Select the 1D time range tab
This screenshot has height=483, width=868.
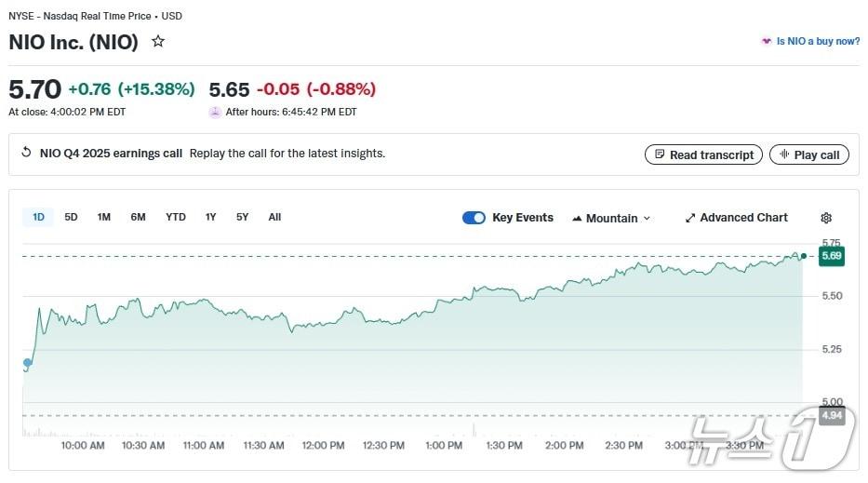tap(38, 217)
